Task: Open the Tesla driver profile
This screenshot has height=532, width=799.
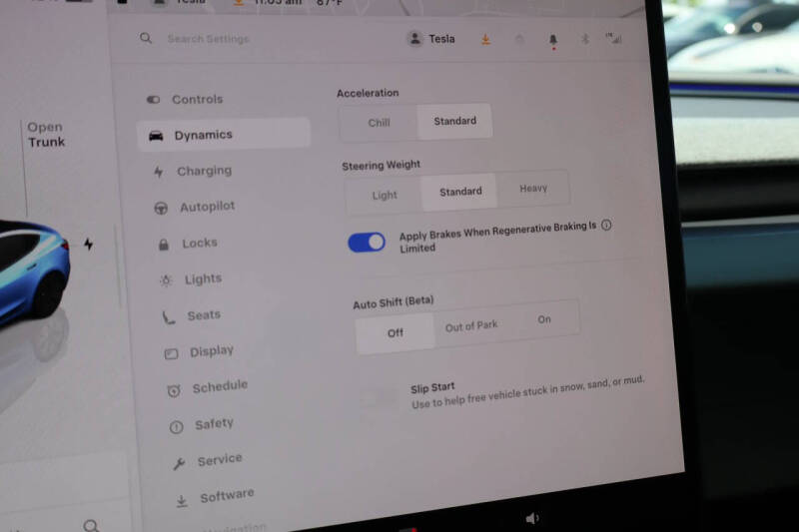Action: (431, 39)
